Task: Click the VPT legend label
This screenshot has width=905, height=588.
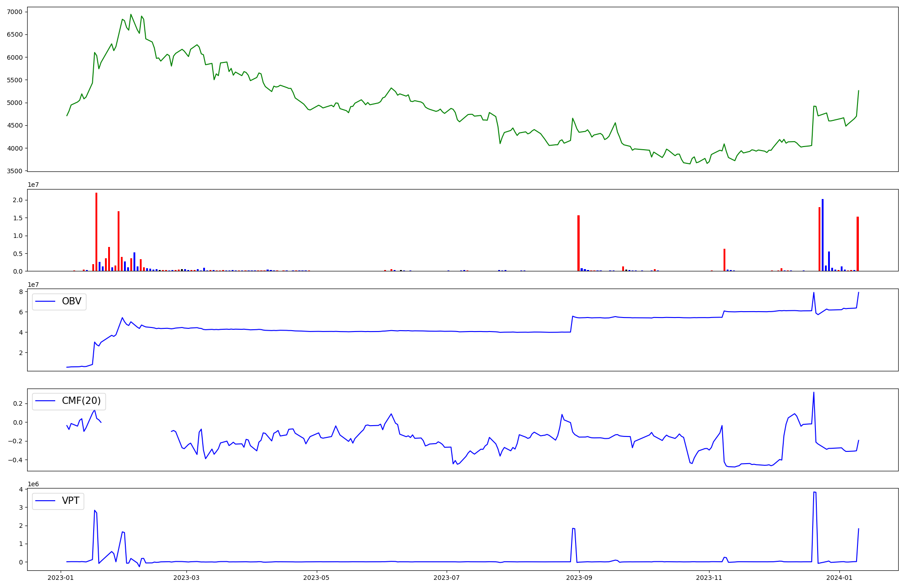Action: [71, 501]
